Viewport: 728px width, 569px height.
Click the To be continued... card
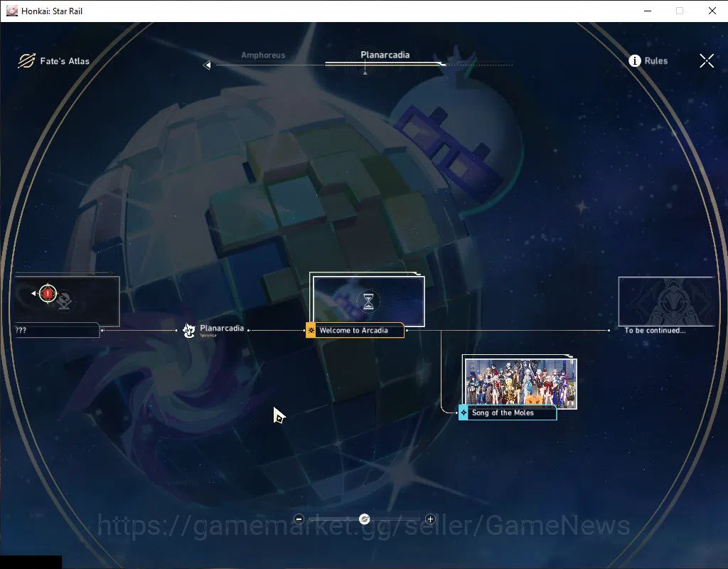pos(666,302)
